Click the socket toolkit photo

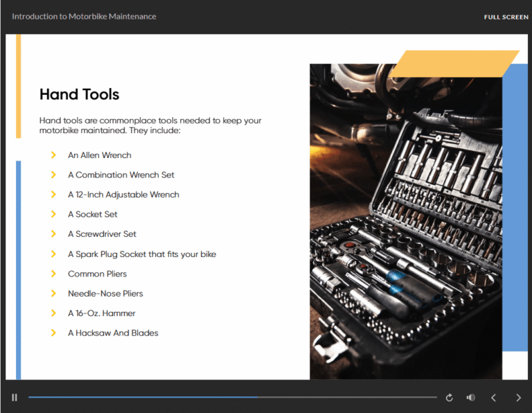(x=406, y=221)
